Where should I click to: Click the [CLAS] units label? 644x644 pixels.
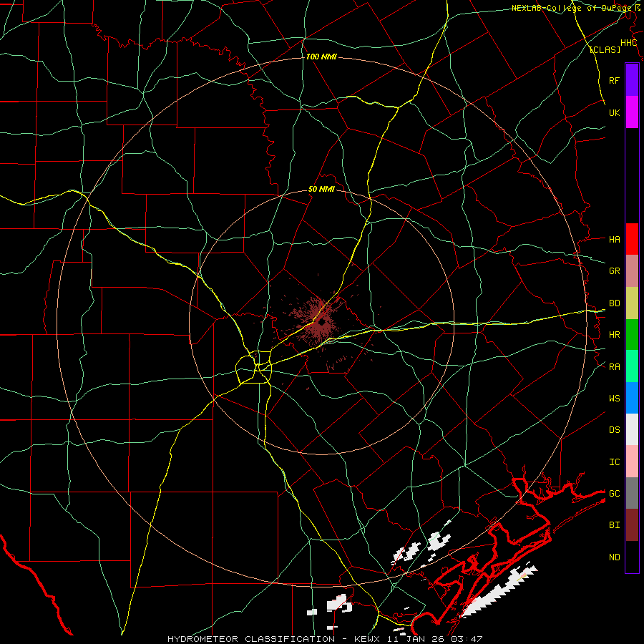point(605,49)
